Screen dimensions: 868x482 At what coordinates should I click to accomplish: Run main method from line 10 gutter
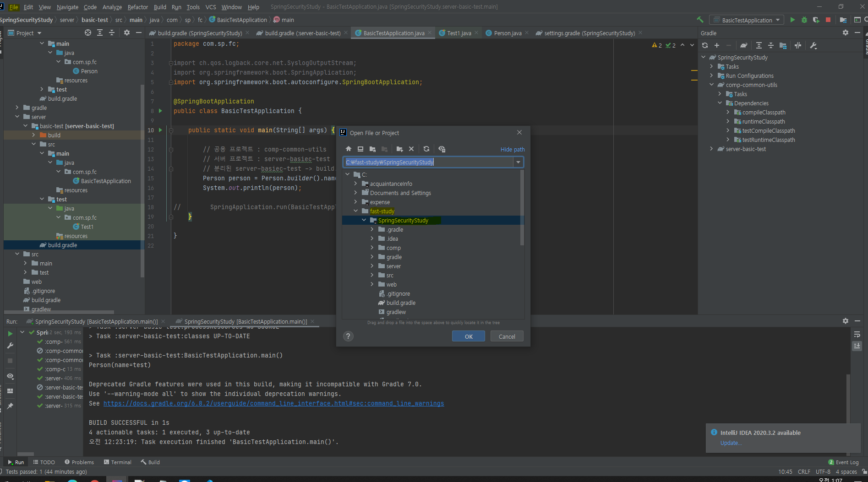(x=160, y=130)
